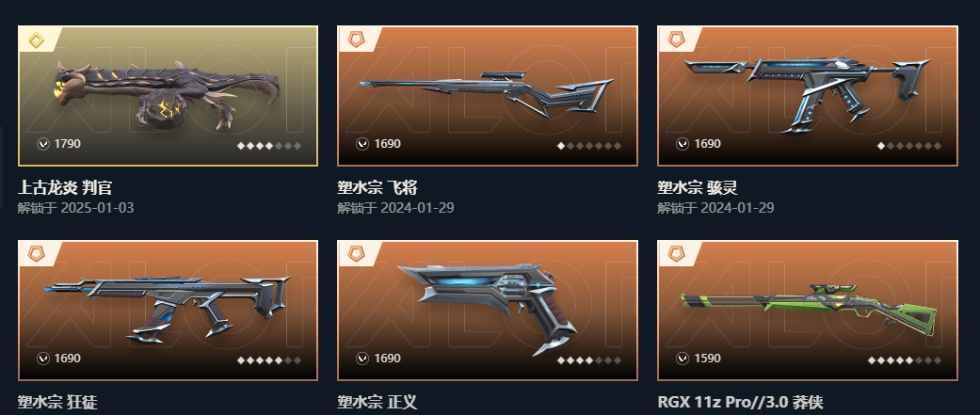Select the 塑水宗 飞将 sniper rifle image
The width and height of the screenshot is (980, 415).
487,95
